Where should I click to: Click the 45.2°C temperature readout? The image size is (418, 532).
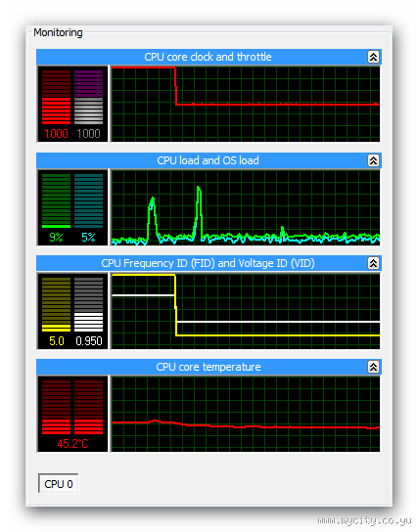[72, 443]
